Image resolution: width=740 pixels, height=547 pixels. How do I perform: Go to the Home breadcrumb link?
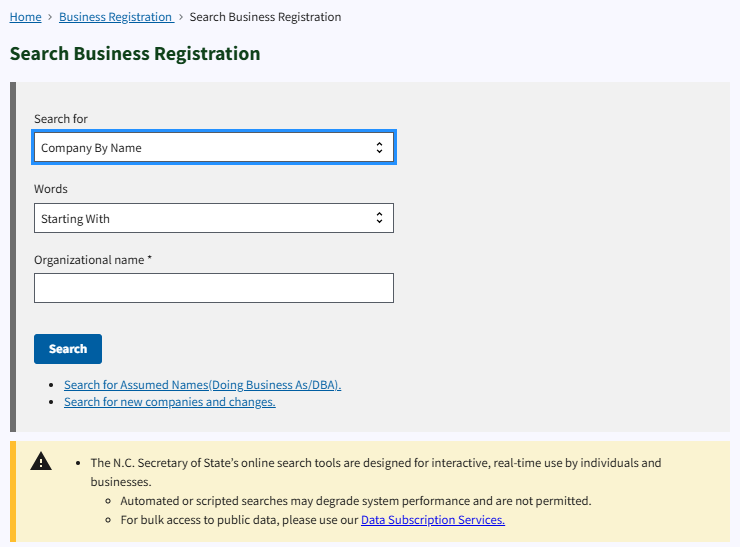click(25, 17)
